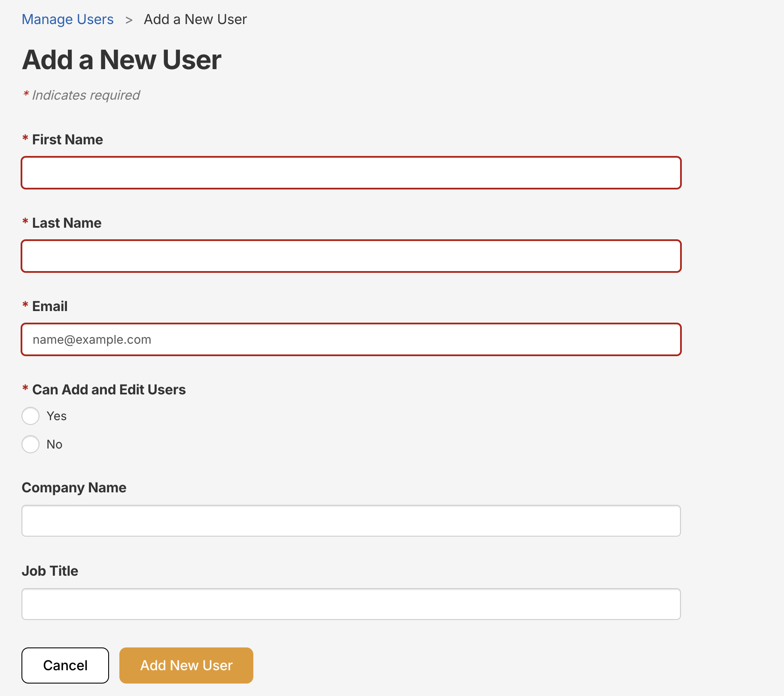Focus the First Name text box
The height and width of the screenshot is (696, 784).
pyautogui.click(x=351, y=173)
